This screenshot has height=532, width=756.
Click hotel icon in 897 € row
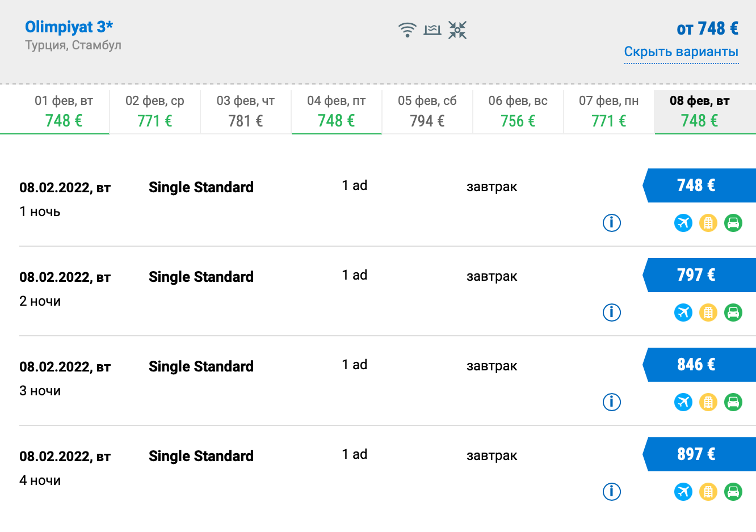pyautogui.click(x=708, y=492)
